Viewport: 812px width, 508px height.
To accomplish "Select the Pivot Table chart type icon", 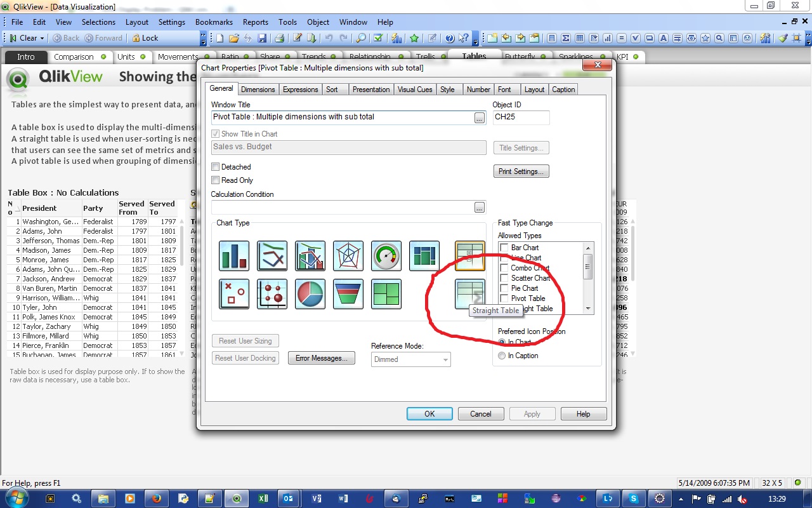I will click(x=470, y=256).
